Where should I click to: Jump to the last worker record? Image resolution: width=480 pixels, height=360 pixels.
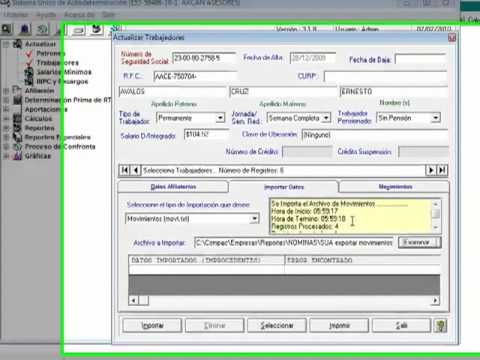coord(442,170)
